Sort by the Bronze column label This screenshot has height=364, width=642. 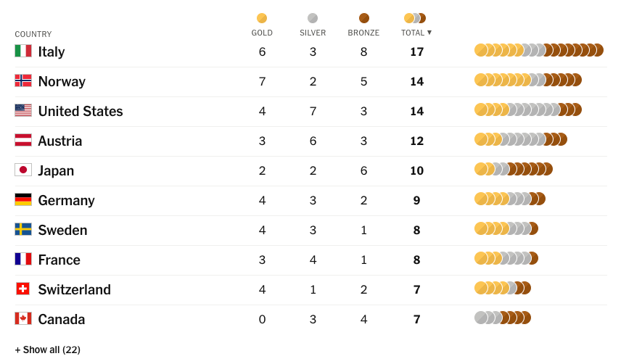click(363, 33)
